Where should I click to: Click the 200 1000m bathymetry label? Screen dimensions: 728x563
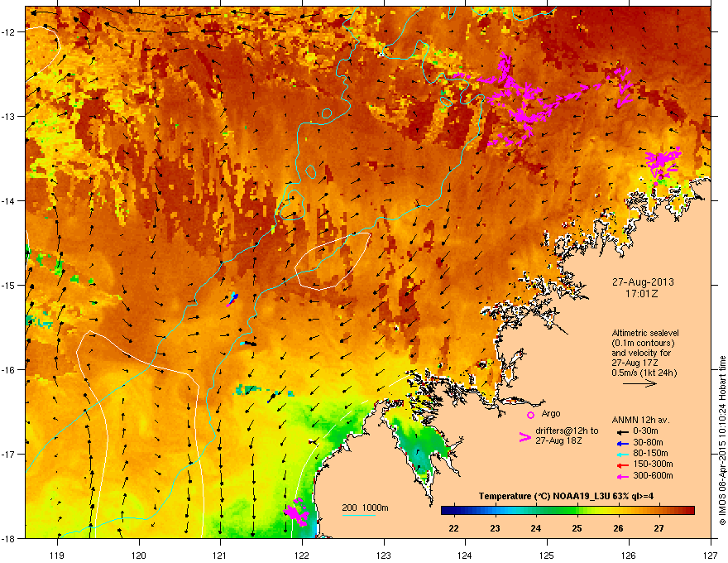tap(365, 508)
